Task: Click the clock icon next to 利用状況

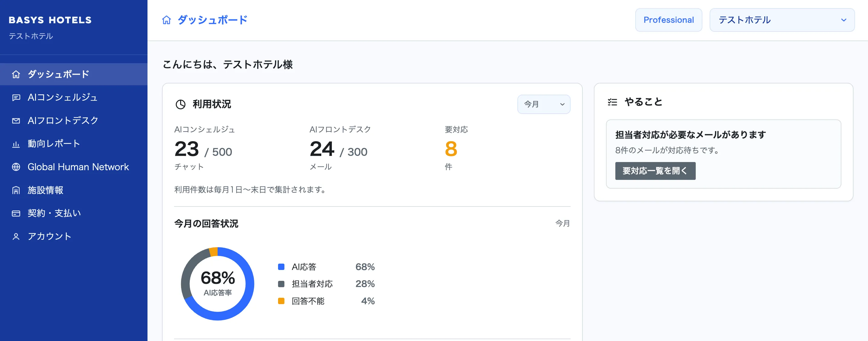Action: pyautogui.click(x=181, y=105)
